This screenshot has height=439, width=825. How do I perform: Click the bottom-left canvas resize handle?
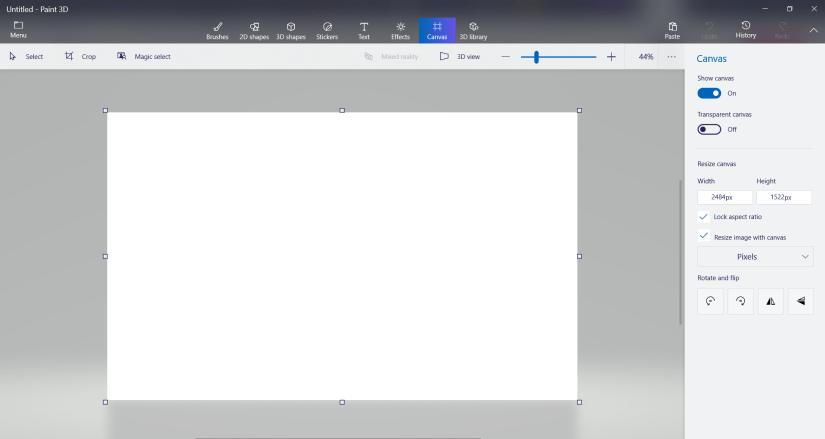105,402
